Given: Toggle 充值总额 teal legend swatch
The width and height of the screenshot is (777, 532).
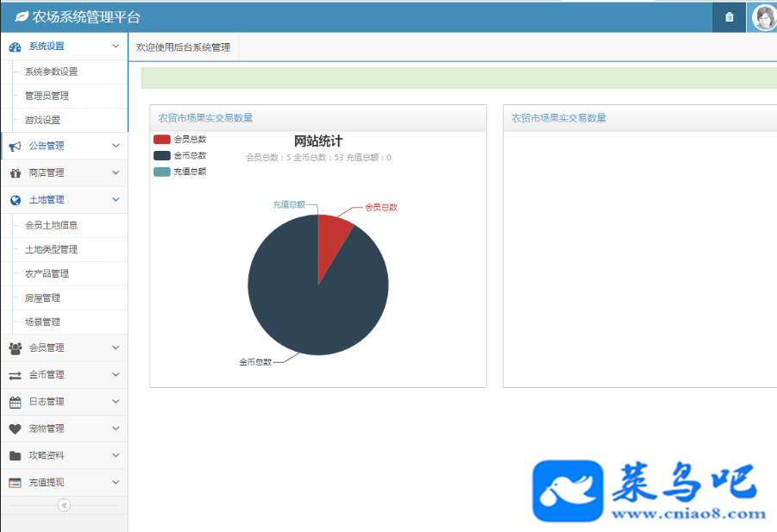Looking at the screenshot, I should click(162, 172).
